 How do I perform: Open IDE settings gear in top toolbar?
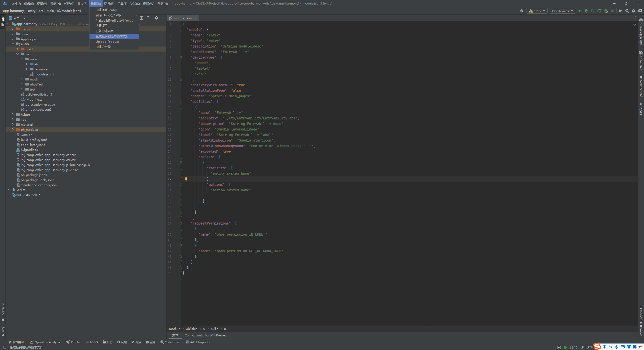[x=634, y=11]
